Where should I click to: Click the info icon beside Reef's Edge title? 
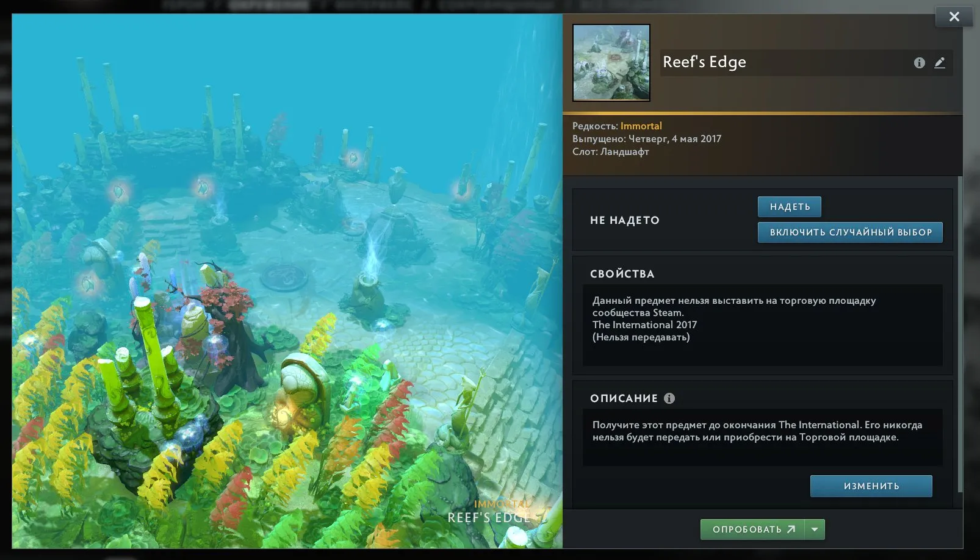pos(919,63)
